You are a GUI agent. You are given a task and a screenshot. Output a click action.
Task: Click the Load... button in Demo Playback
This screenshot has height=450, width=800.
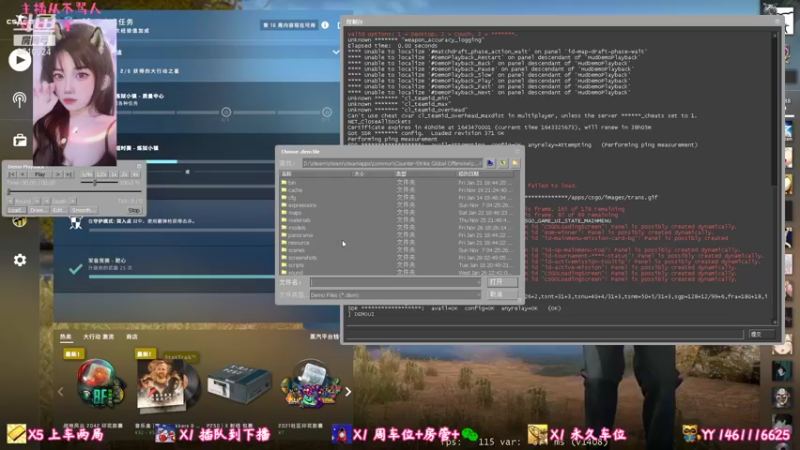[17, 210]
